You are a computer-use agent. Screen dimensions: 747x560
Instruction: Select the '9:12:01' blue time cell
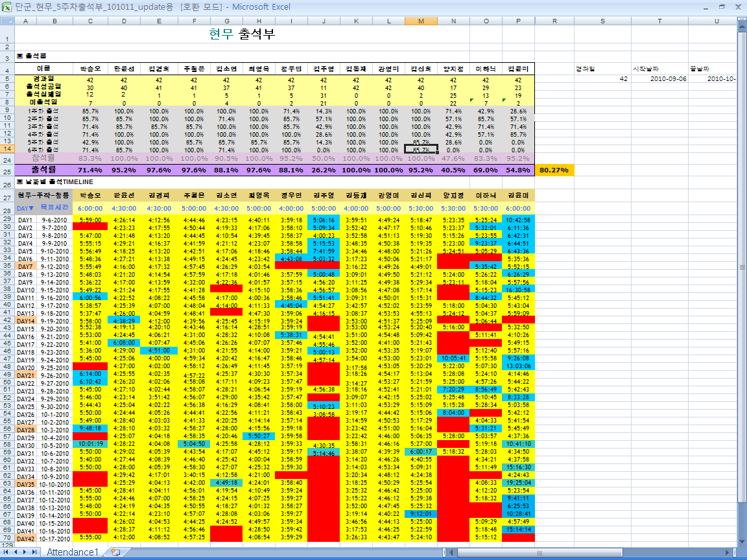421,514
